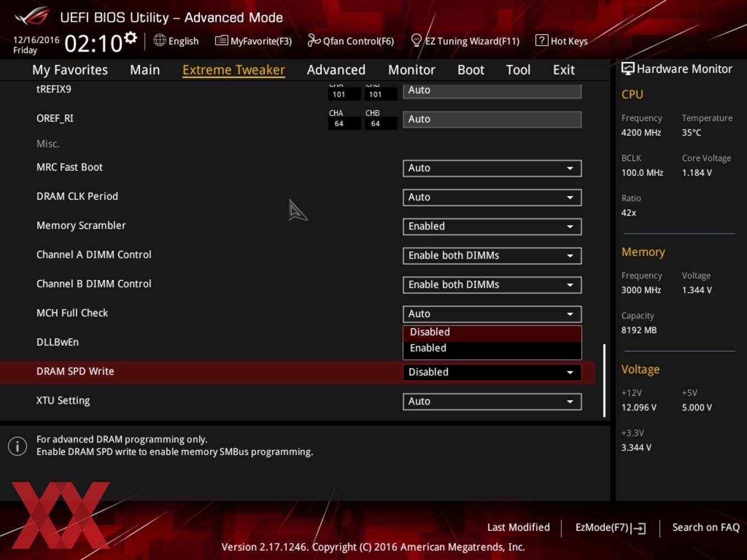Switch to My Favorites tab

click(70, 70)
